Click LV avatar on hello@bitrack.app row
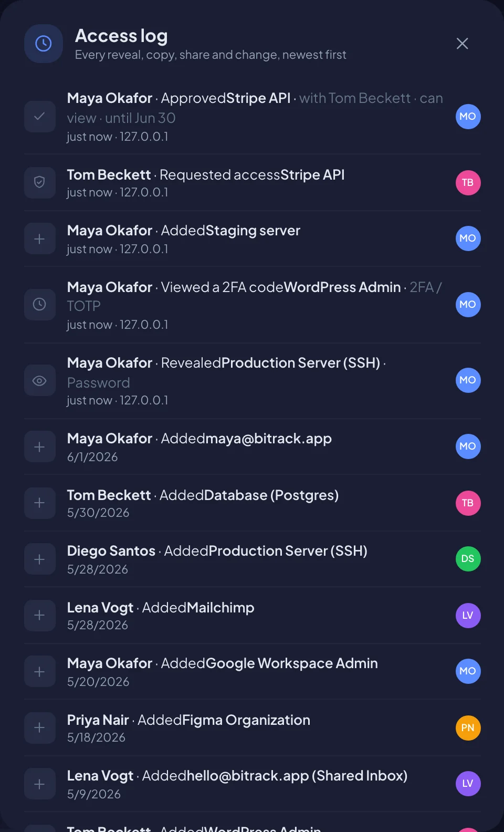This screenshot has height=832, width=504. tap(468, 784)
